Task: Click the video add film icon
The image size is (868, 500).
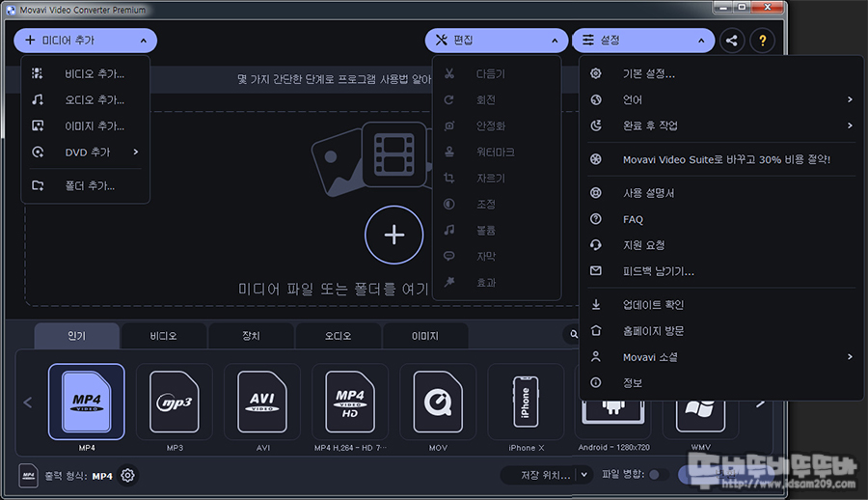Action: click(37, 73)
